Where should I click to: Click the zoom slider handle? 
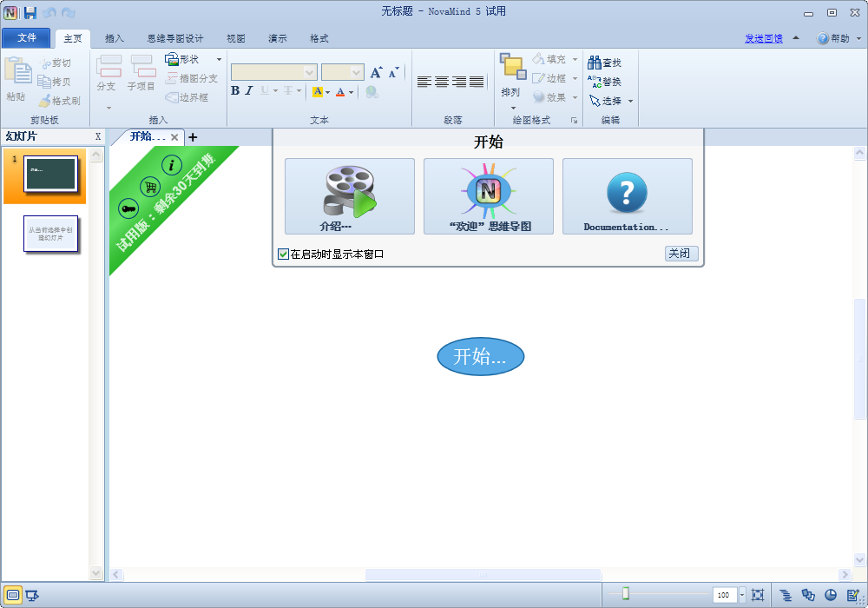tap(626, 593)
